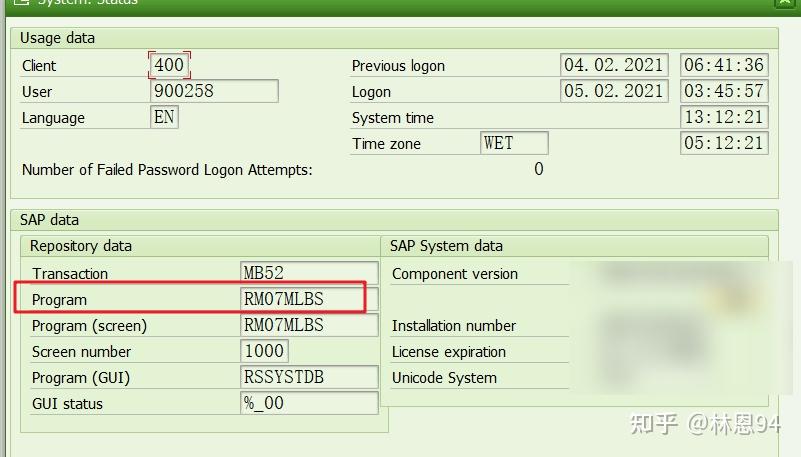Click the Time zone field WET
The image size is (801, 457).
[x=514, y=143]
